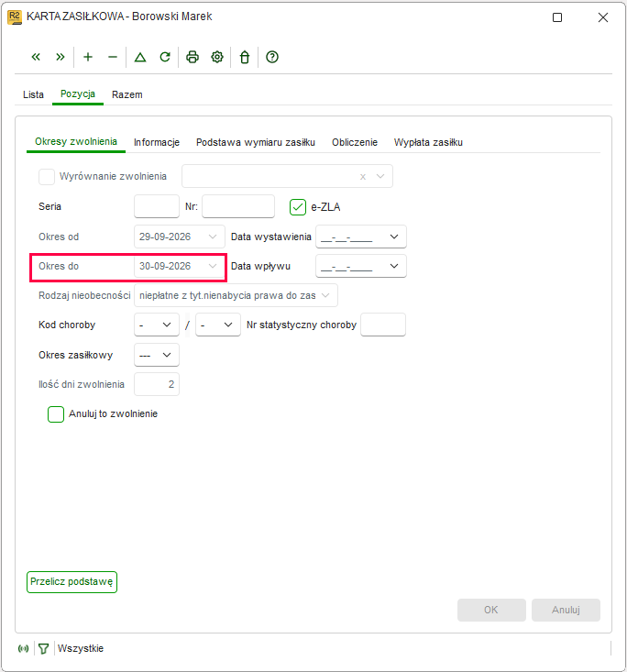Click Ilość dni zwolnienia value field
Screen dimensions: 627x672
click(x=157, y=384)
